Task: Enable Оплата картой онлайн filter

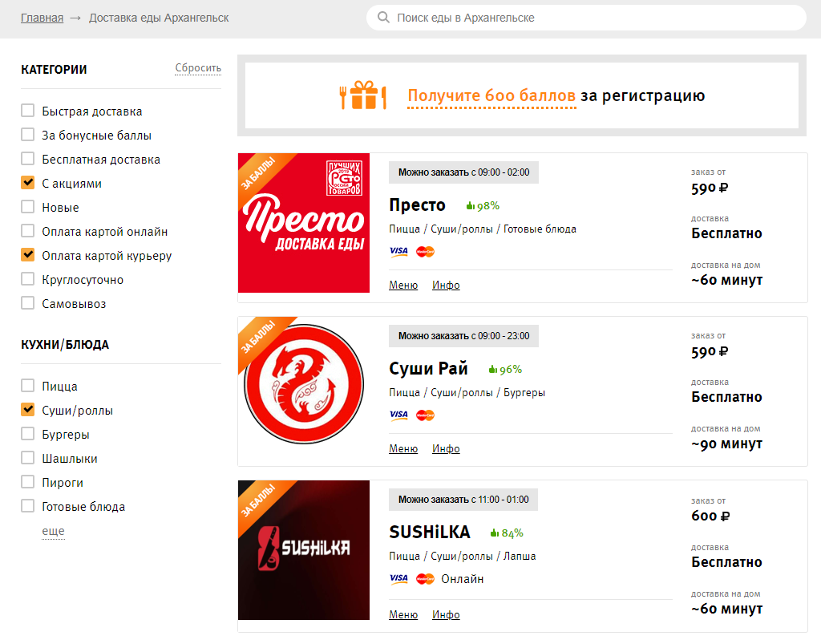Action: 28,231
